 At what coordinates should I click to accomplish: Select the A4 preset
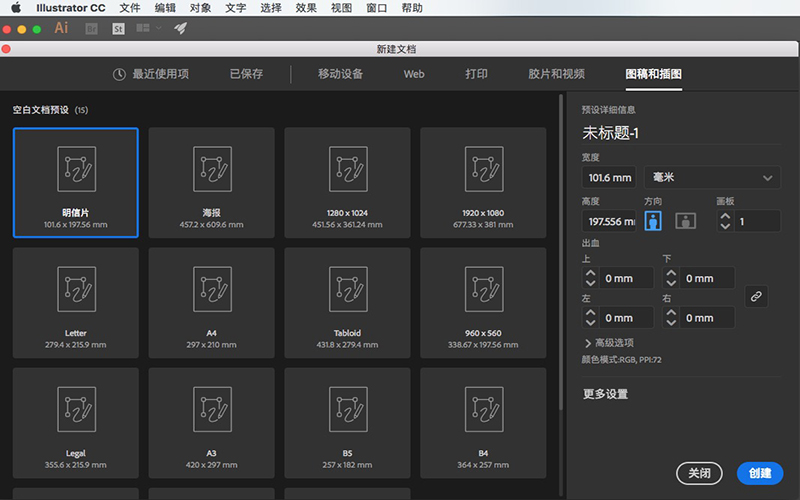[x=211, y=303]
